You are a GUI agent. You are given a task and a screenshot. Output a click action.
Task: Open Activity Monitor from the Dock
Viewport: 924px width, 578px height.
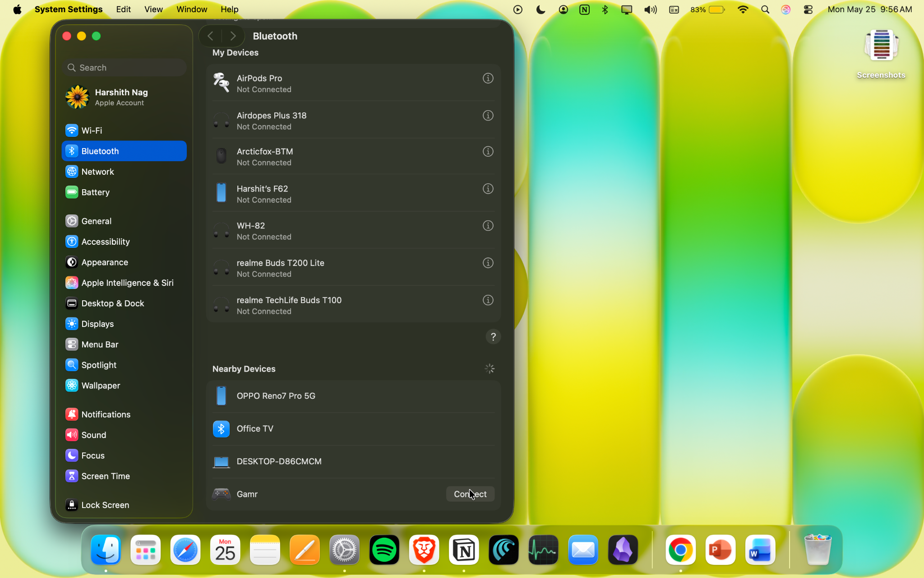tap(543, 550)
